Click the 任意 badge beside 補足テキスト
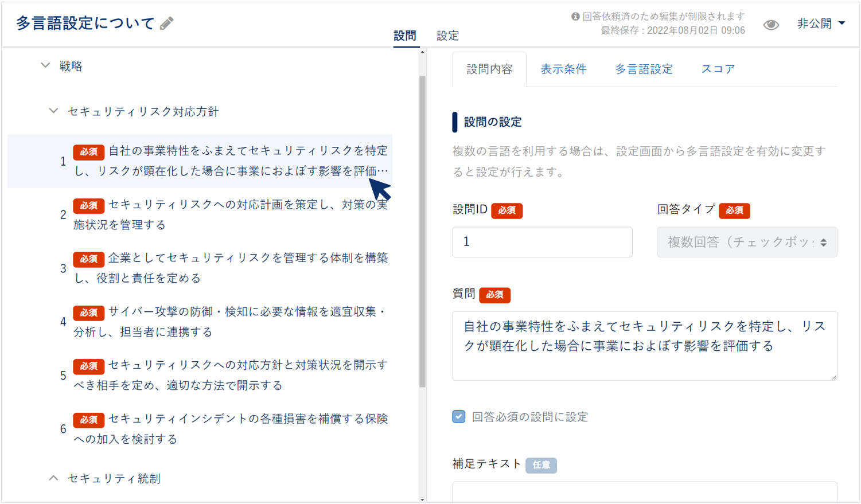Image resolution: width=861 pixels, height=504 pixels. [541, 465]
